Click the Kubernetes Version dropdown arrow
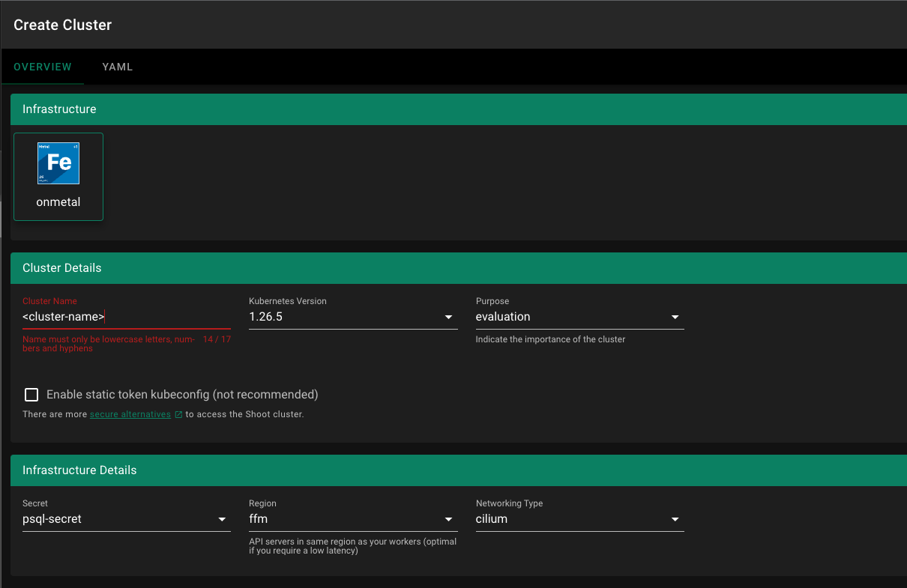This screenshot has height=588, width=907. coord(448,317)
